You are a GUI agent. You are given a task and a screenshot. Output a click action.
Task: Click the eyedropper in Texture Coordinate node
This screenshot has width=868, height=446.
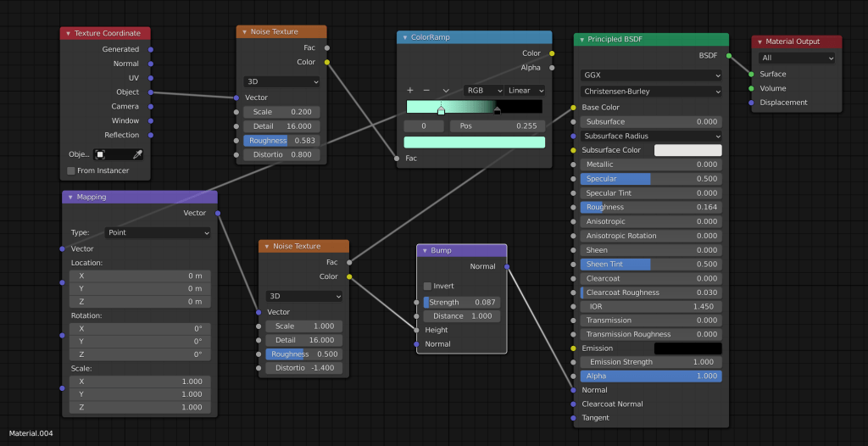pos(137,154)
